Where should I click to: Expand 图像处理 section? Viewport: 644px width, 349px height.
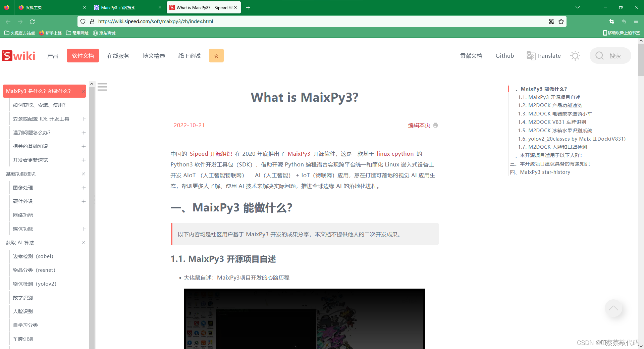[84, 188]
